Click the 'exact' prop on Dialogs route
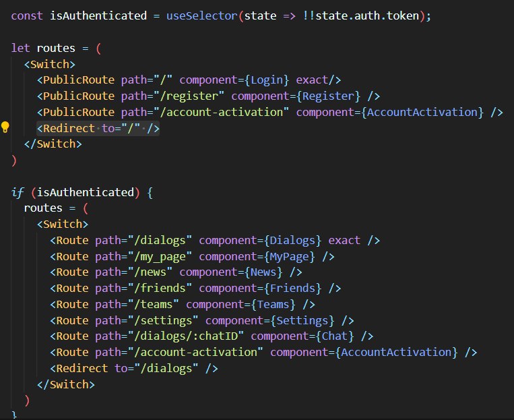 pyautogui.click(x=344, y=240)
